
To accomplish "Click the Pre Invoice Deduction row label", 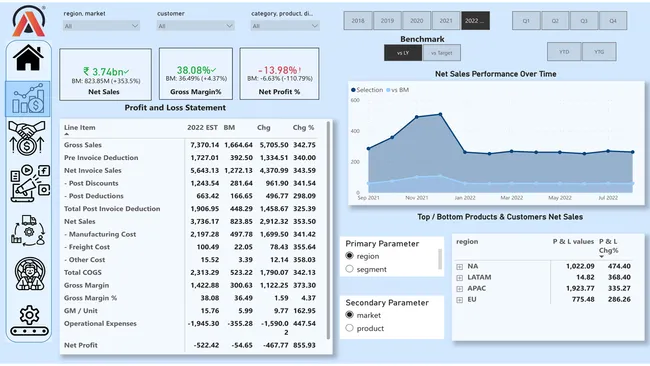I will [101, 158].
